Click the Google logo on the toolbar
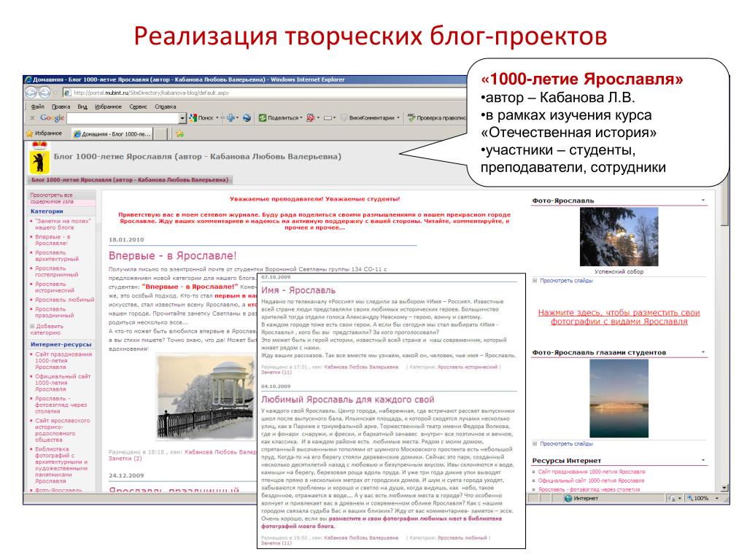 [52, 117]
